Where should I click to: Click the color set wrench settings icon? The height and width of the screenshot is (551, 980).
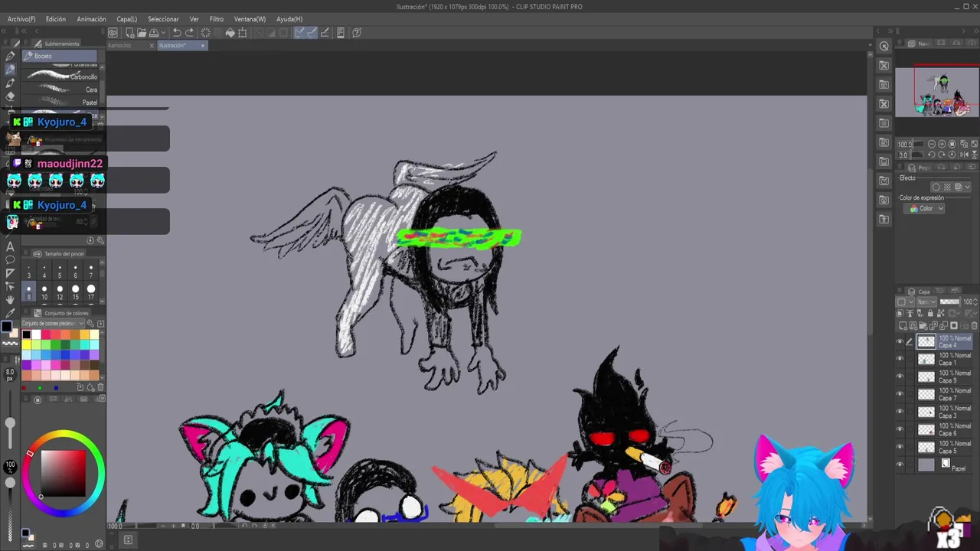click(x=91, y=324)
